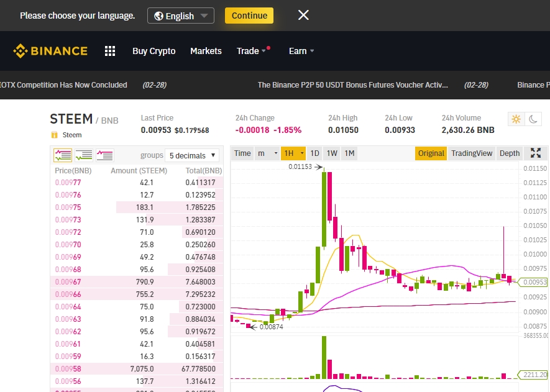Click the Binance logo

(50, 51)
